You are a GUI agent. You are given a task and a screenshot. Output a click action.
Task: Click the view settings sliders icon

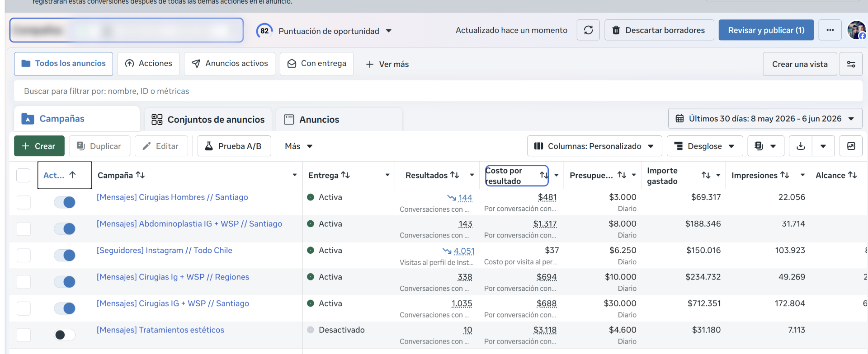[x=851, y=64]
